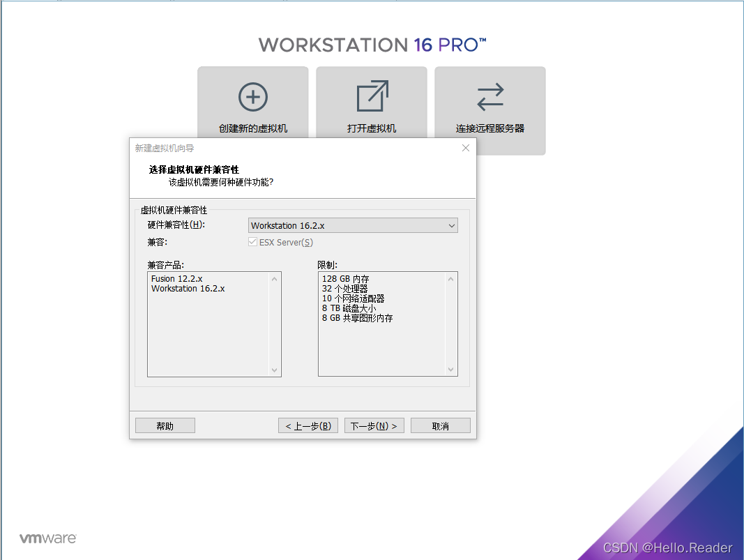744x560 pixels.
Task: Click the vmware logo in the corner
Action: click(47, 538)
